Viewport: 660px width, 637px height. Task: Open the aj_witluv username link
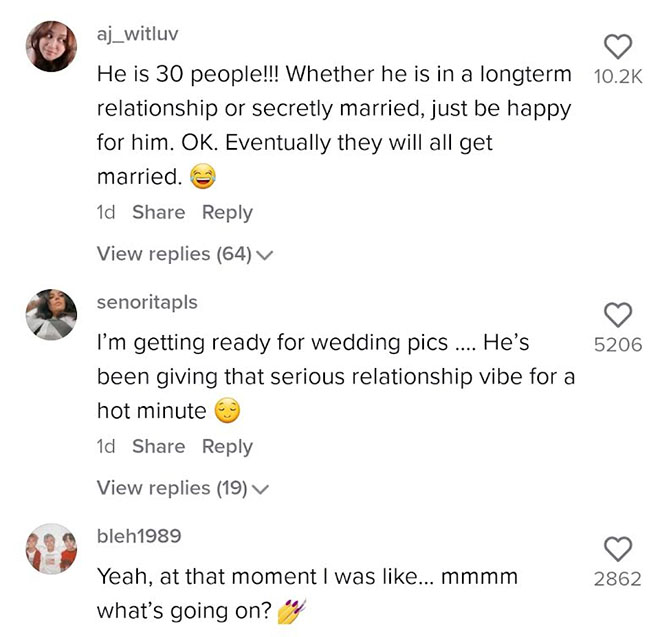(138, 34)
